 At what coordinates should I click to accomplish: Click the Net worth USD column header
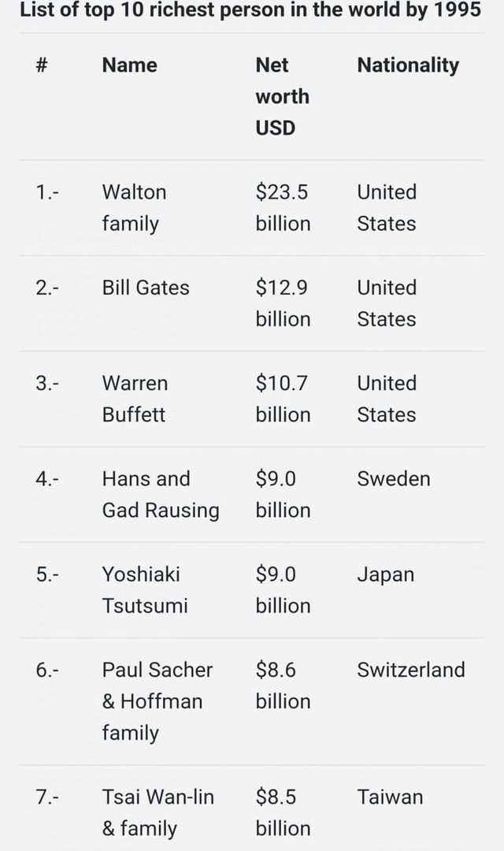click(282, 96)
